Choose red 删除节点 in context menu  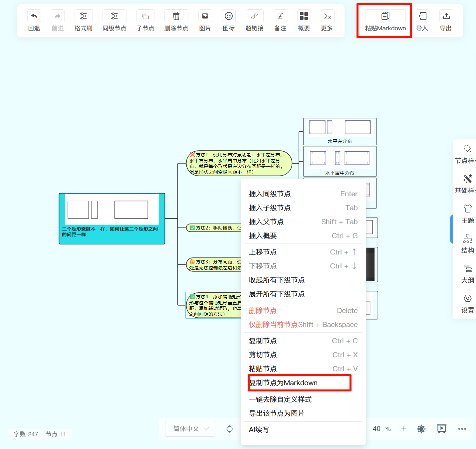(x=303, y=311)
